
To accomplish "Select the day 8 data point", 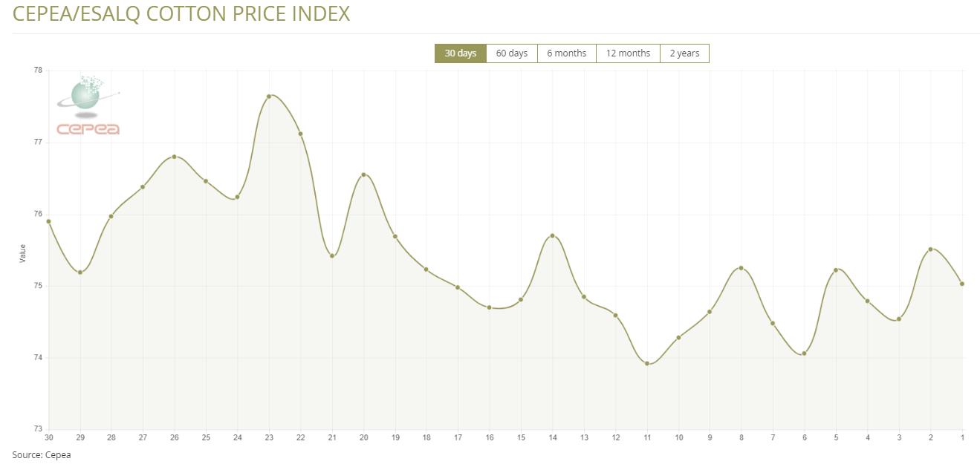I will tap(742, 268).
